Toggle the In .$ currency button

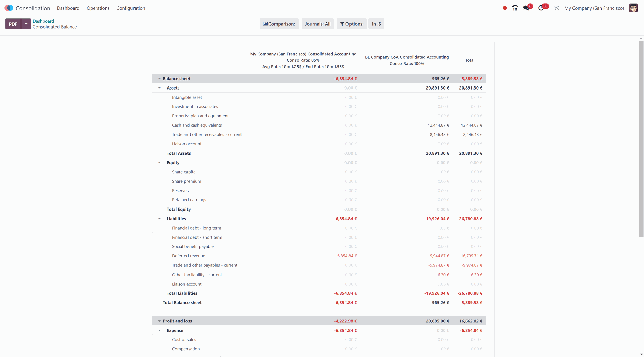coord(376,24)
